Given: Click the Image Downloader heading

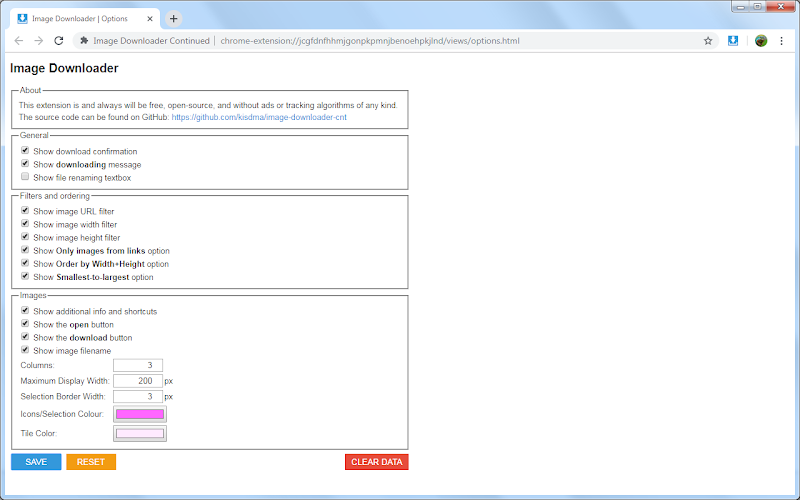Looking at the screenshot, I should (x=64, y=68).
